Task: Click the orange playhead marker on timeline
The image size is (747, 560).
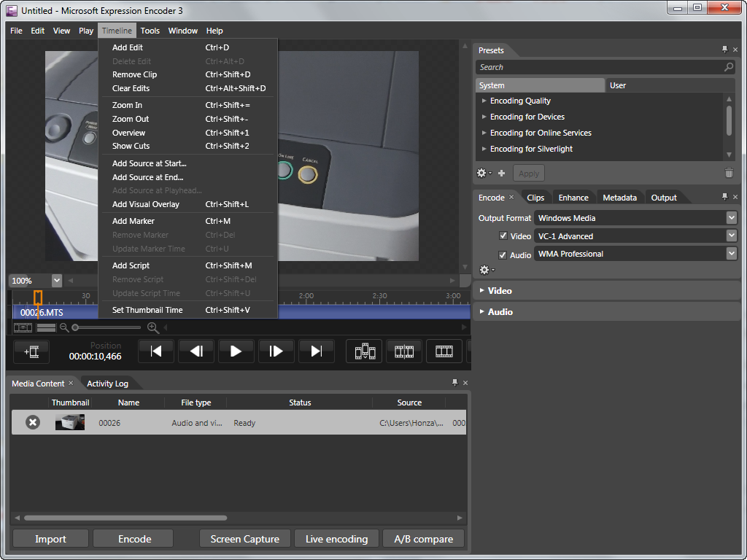Action: pos(38,297)
